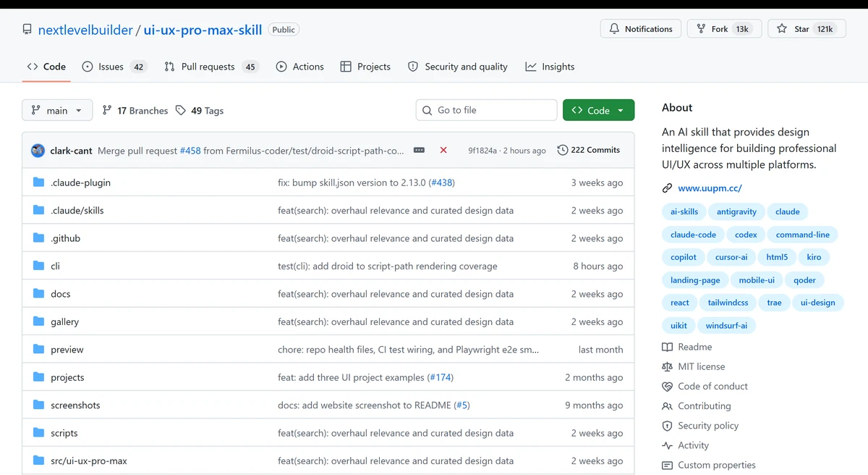Click the MIT license scale icon
Screen dimensions: 868x475
(667, 366)
